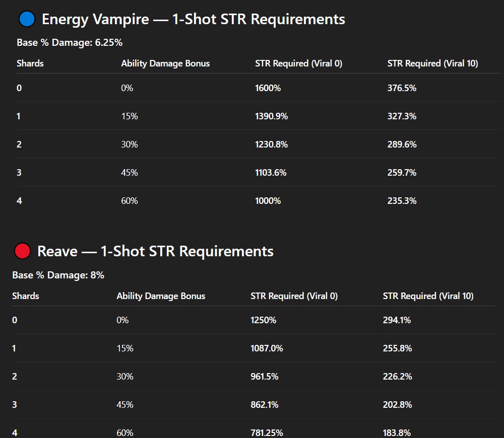
Task: Click Reave table 'Shards' column header
Action: (x=25, y=296)
